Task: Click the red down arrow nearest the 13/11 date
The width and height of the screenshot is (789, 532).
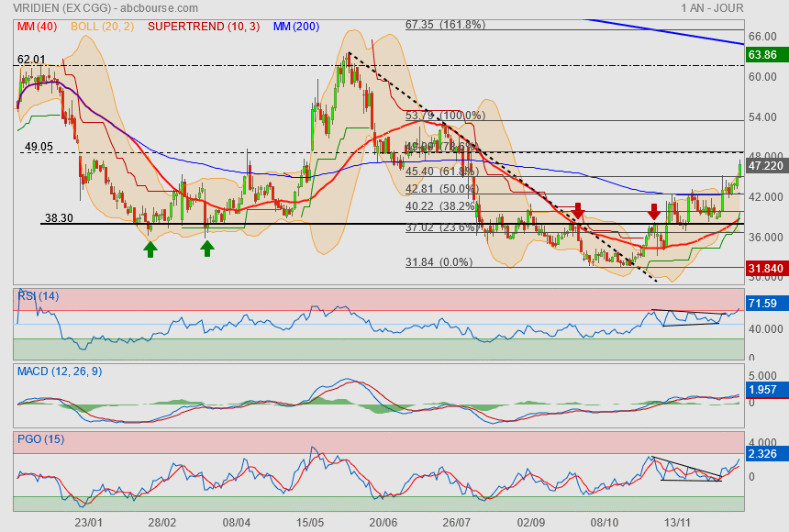Action: (653, 212)
